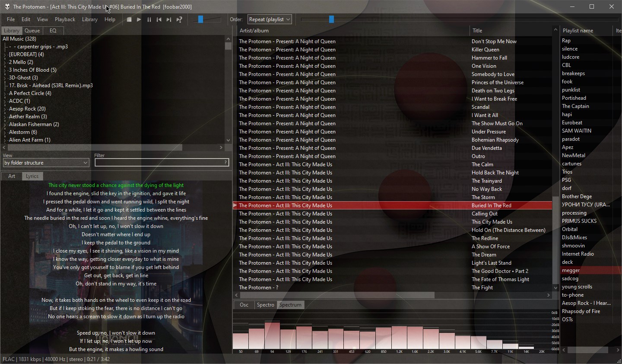Screen dimensions: 622x364
Task: Open the 'Rap' playlist
Action: [x=566, y=41]
